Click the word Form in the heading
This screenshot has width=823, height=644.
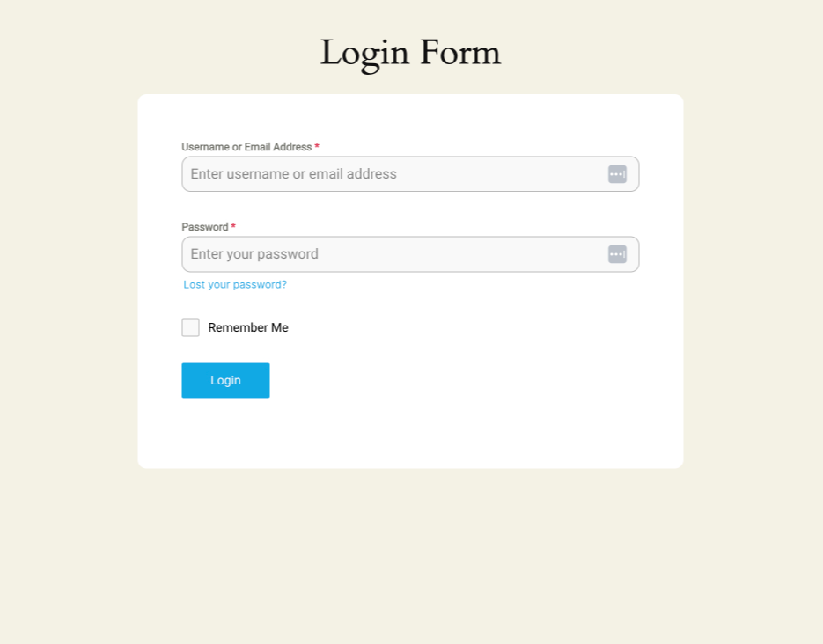pyautogui.click(x=459, y=53)
